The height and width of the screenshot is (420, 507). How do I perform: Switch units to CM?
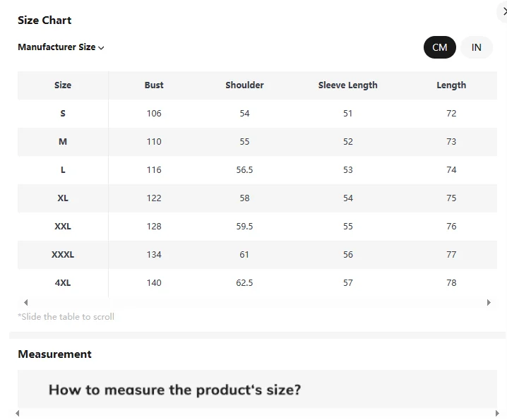(x=440, y=47)
